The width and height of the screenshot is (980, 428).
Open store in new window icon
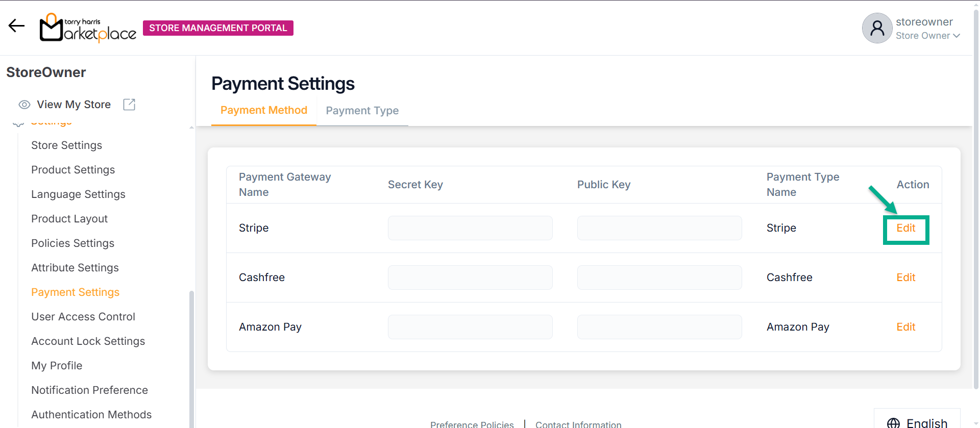(x=129, y=105)
